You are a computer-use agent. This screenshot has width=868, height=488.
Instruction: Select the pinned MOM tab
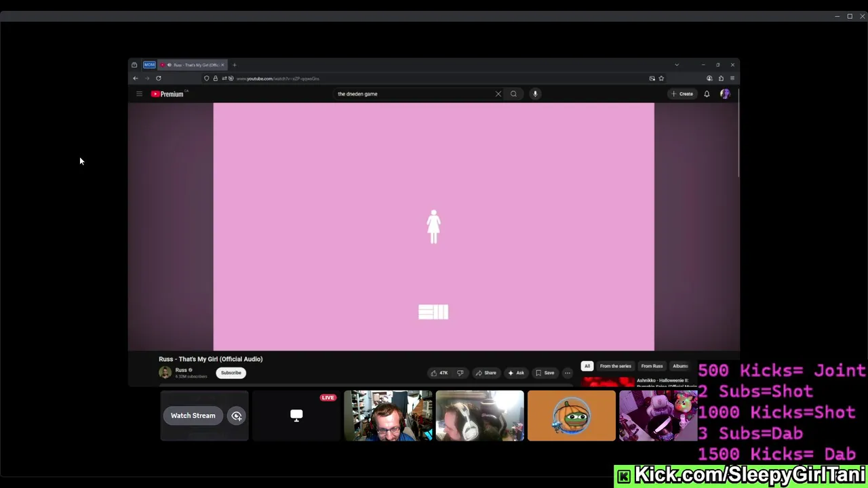point(149,65)
